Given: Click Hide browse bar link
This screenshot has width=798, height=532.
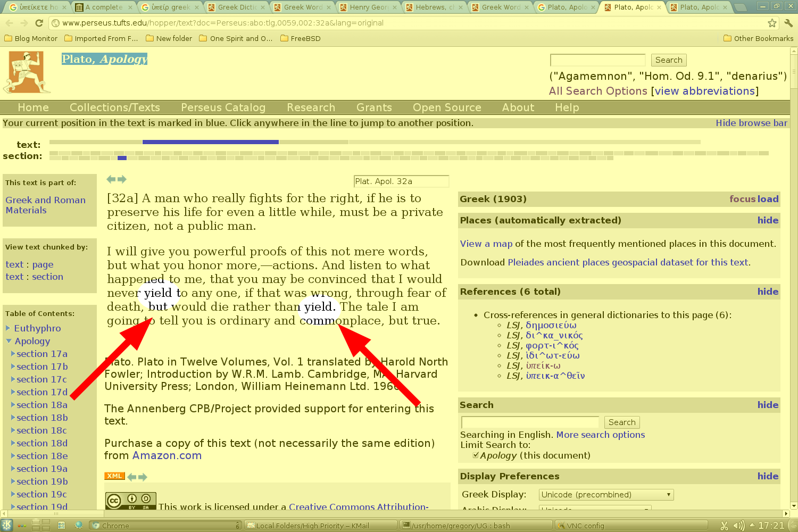Looking at the screenshot, I should tap(751, 123).
